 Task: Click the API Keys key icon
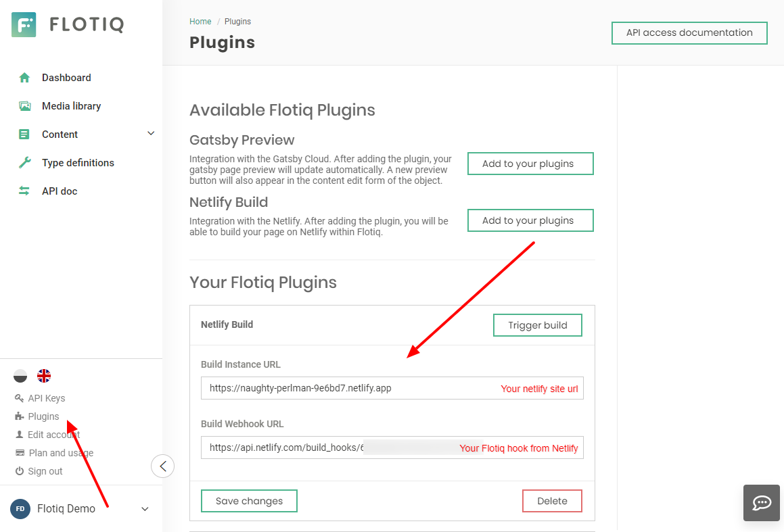coord(20,398)
